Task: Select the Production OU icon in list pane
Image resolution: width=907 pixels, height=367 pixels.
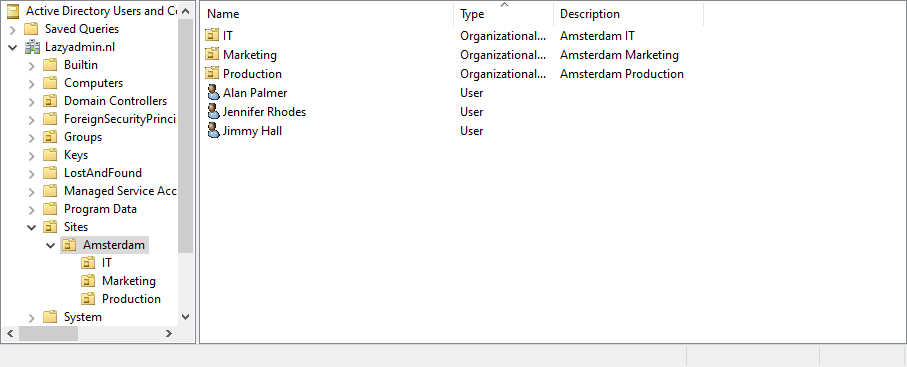Action: [213, 74]
